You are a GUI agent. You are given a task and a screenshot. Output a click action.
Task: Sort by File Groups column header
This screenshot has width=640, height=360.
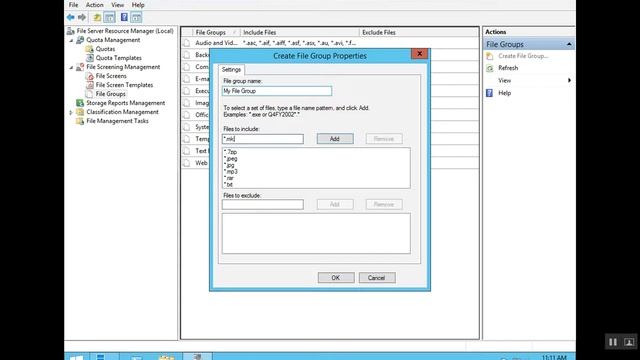pyautogui.click(x=211, y=32)
